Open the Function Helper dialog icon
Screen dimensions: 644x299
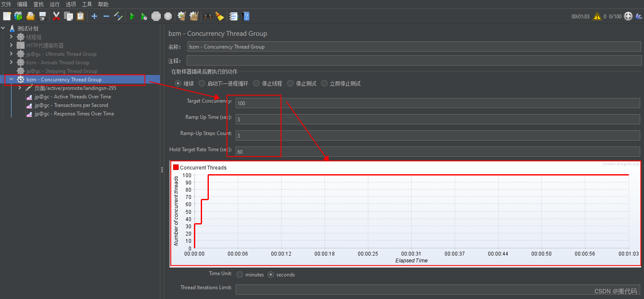tap(234, 16)
